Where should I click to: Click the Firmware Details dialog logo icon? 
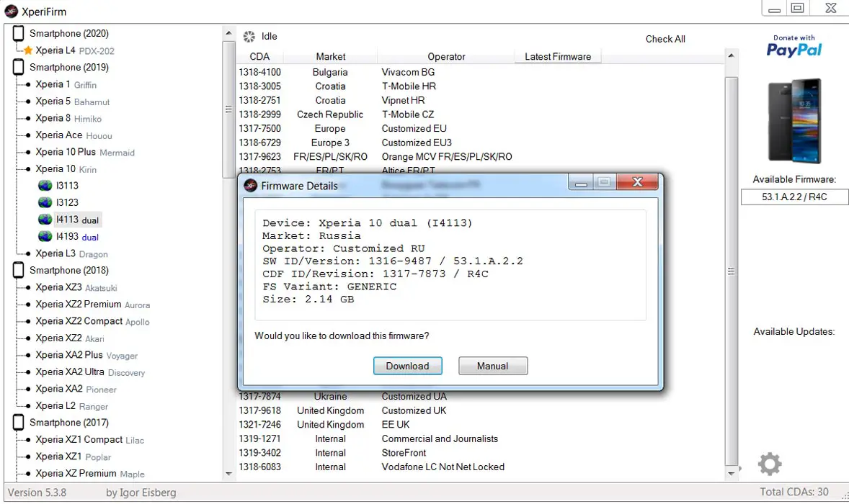(x=250, y=186)
